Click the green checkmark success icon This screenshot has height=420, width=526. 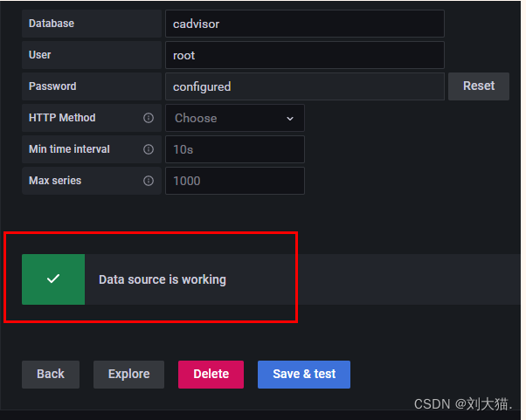[x=53, y=279]
